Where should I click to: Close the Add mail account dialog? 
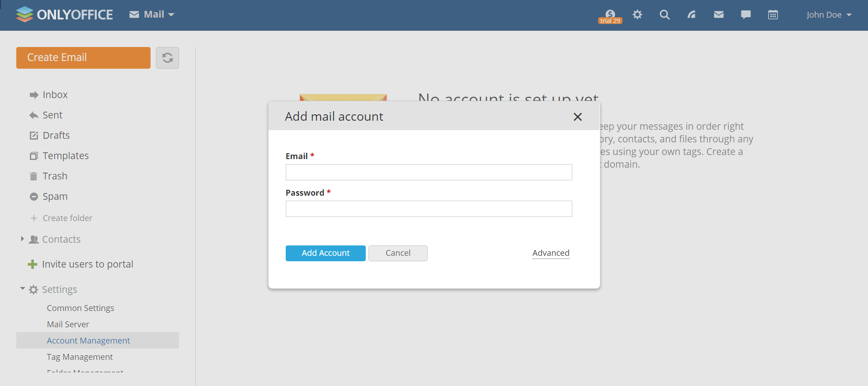pos(578,117)
